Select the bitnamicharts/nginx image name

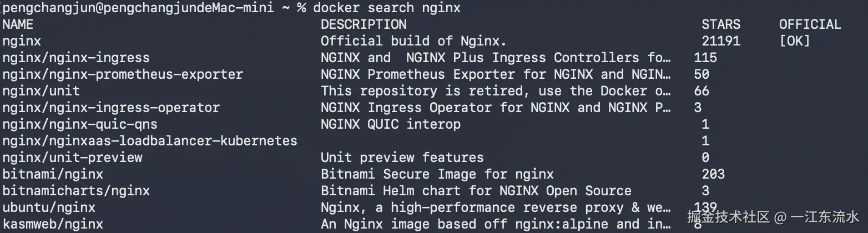[76, 191]
